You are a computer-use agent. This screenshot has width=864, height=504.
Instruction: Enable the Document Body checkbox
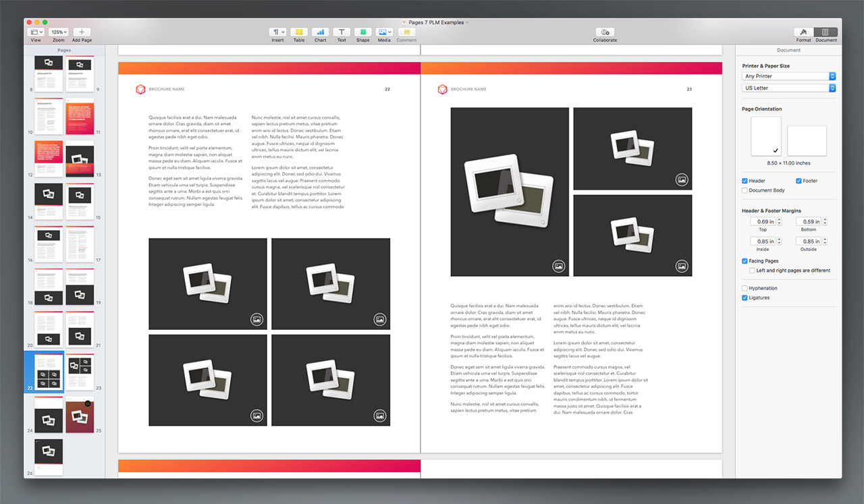(745, 190)
